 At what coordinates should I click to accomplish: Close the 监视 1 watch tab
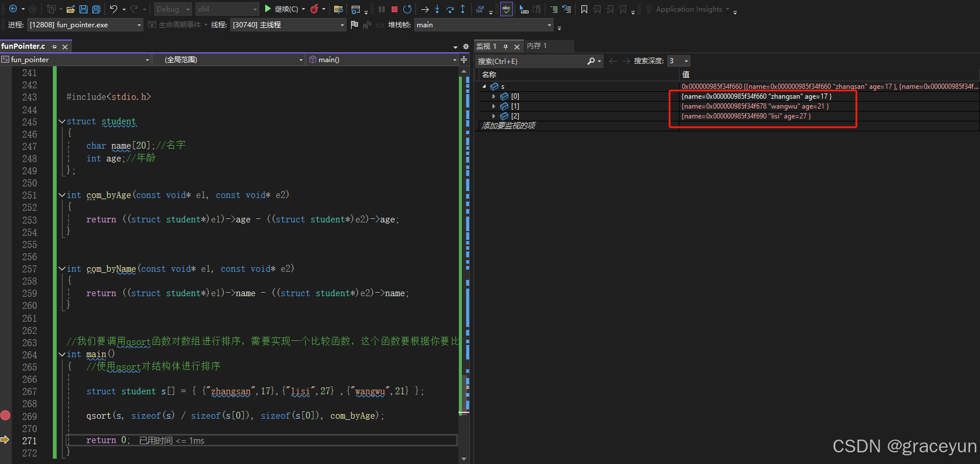517,46
